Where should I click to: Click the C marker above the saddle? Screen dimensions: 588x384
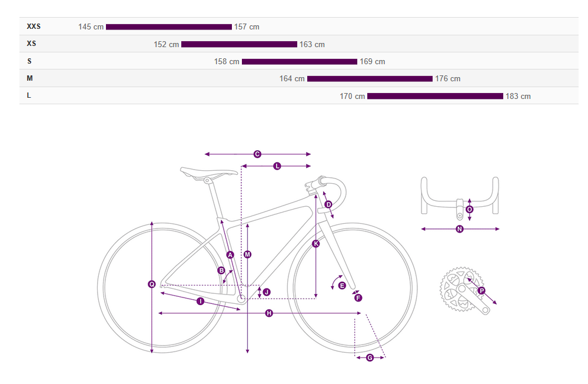click(x=257, y=154)
